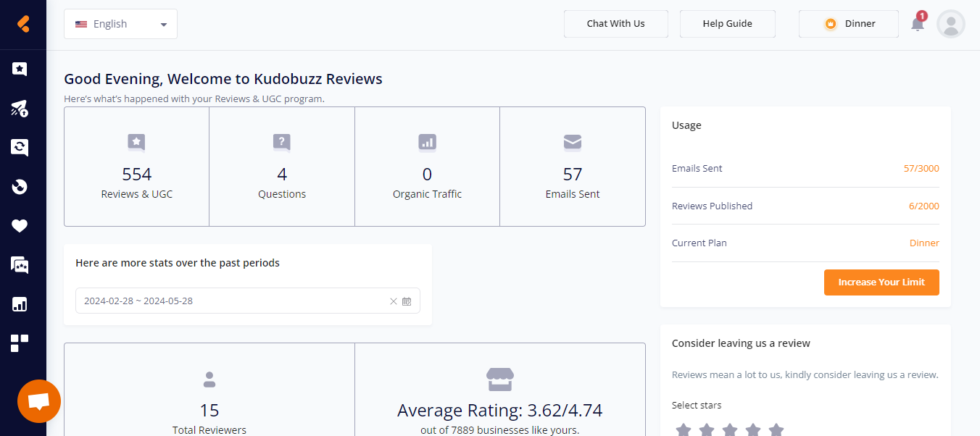Click the 15 Total Reviewers value

pos(209,411)
